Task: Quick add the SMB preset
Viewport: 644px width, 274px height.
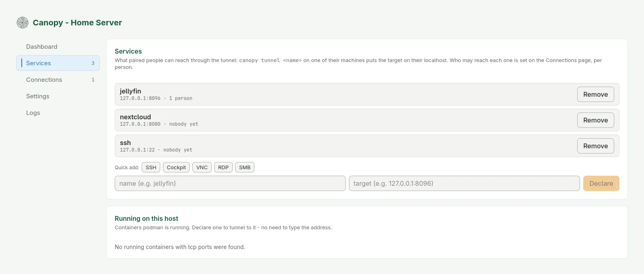Action: pyautogui.click(x=245, y=167)
